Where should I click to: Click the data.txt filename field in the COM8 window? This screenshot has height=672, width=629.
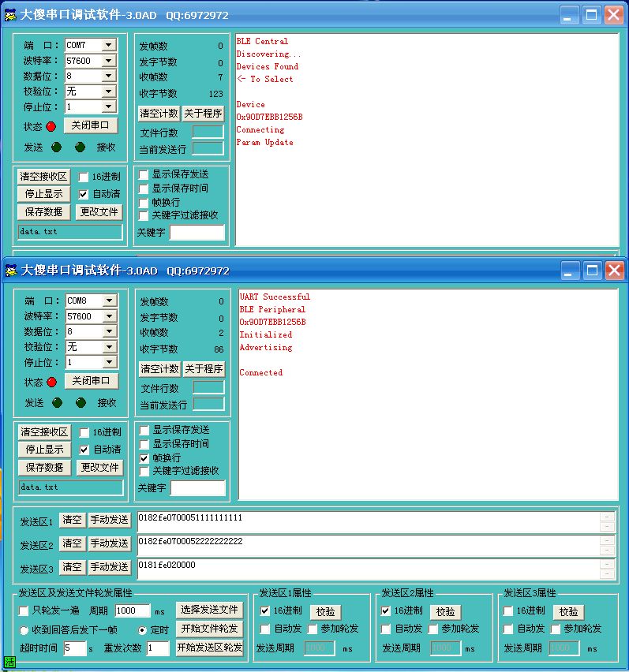pos(71,487)
